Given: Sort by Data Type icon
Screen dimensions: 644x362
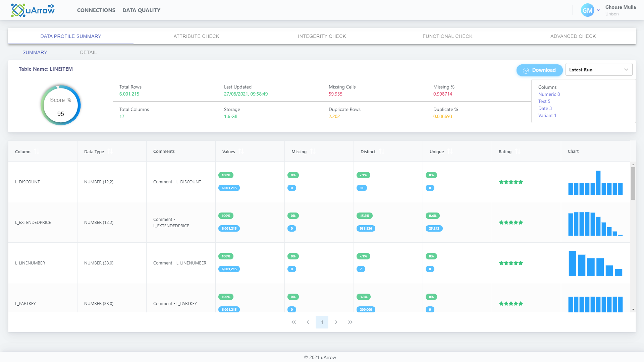Looking at the screenshot, I should tap(110, 152).
